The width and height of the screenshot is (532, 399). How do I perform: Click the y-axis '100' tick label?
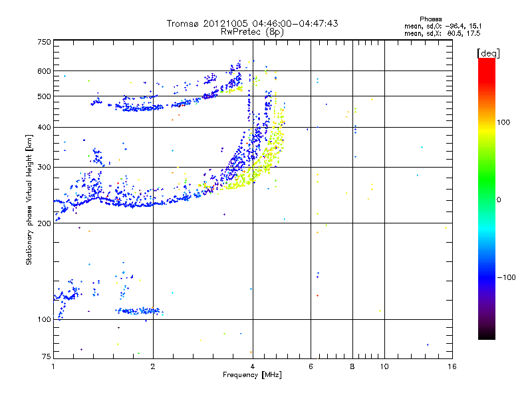[44, 320]
